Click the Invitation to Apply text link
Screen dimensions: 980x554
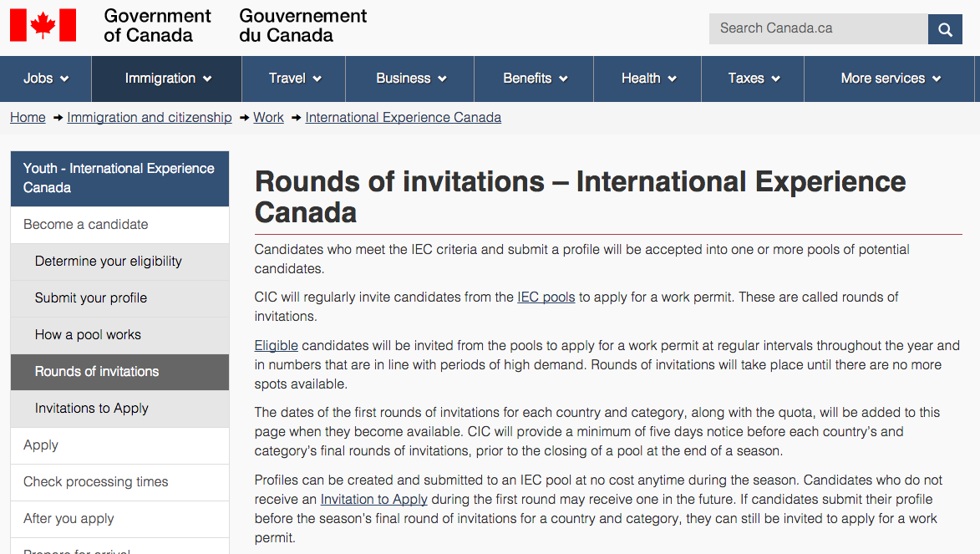[x=373, y=499]
